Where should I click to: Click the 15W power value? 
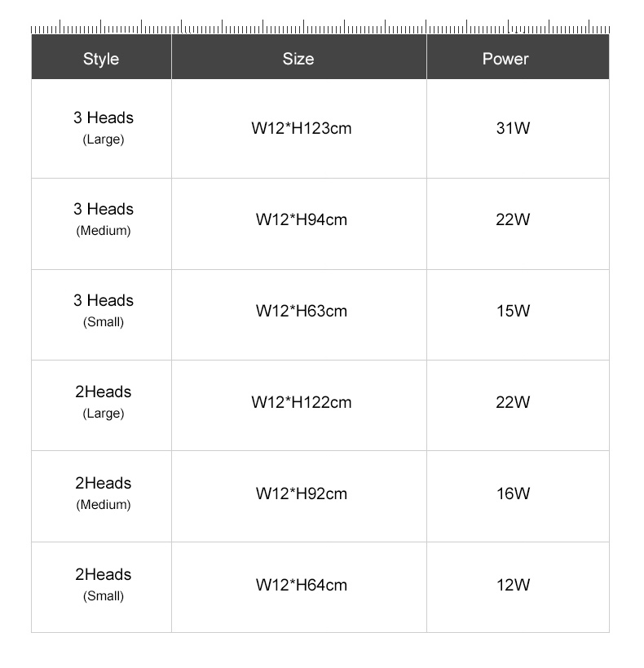click(x=513, y=311)
